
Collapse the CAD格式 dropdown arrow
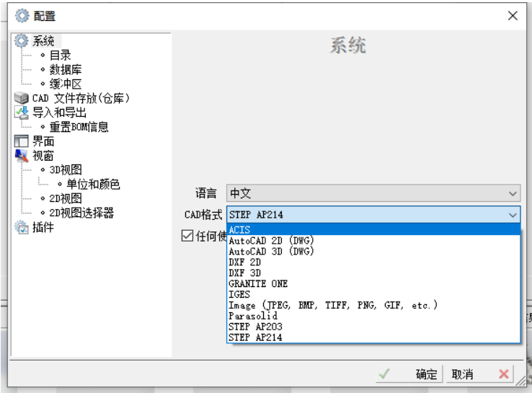[513, 215]
